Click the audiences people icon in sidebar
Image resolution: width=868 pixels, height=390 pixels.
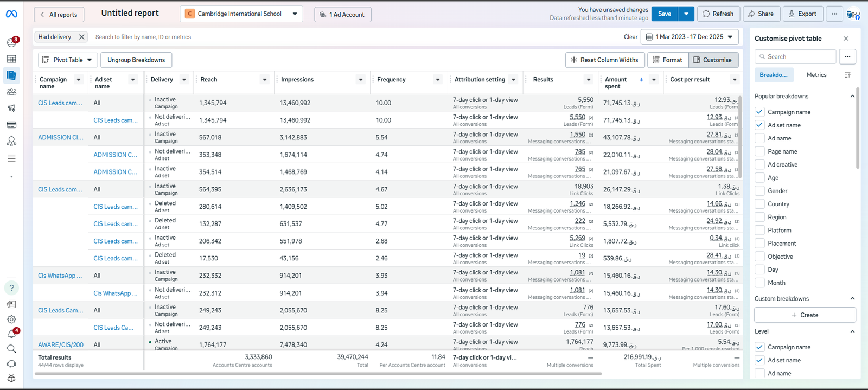coord(11,92)
